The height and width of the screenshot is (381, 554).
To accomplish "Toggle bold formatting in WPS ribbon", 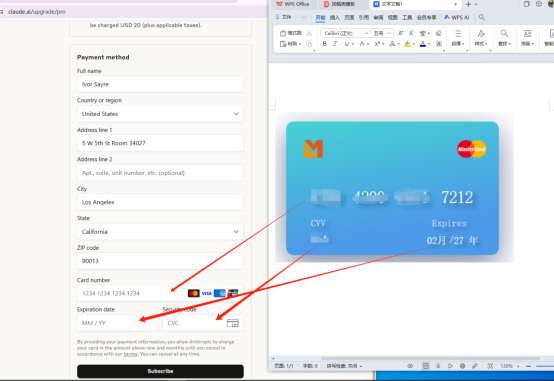I will pyautogui.click(x=324, y=43).
